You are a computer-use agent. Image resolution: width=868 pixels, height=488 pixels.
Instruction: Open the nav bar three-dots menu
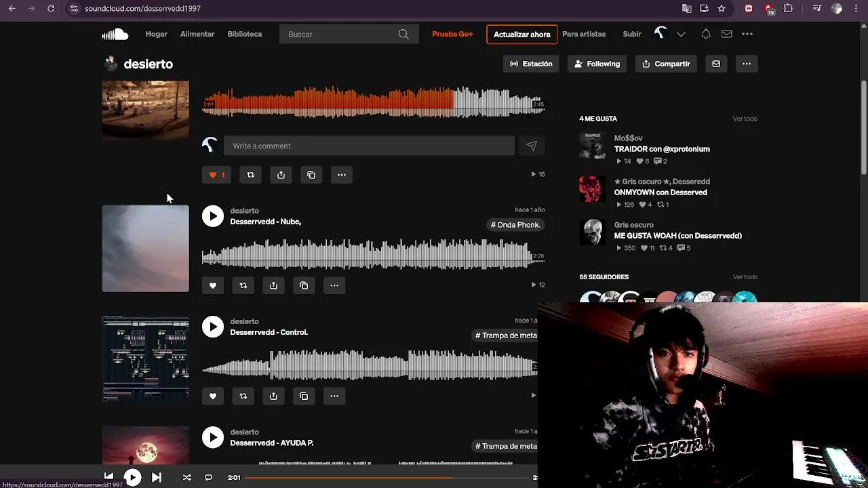pos(747,34)
